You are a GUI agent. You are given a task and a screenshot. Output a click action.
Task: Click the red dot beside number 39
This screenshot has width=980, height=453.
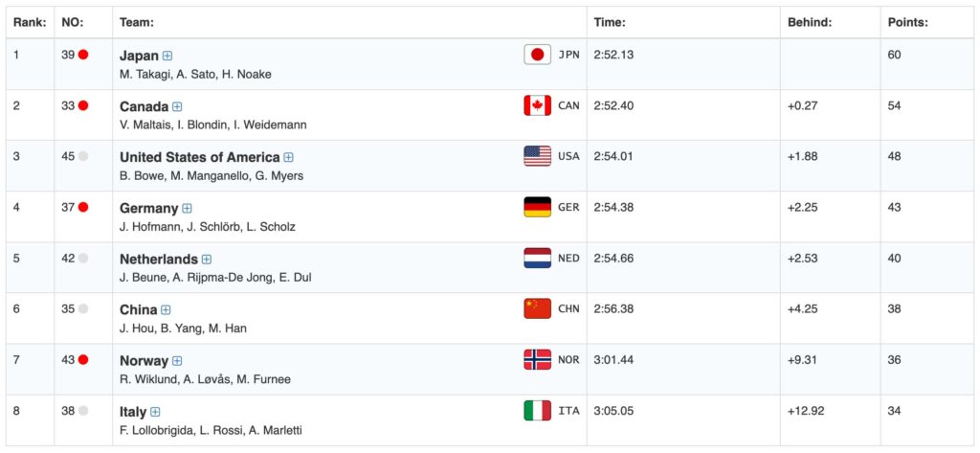point(83,55)
